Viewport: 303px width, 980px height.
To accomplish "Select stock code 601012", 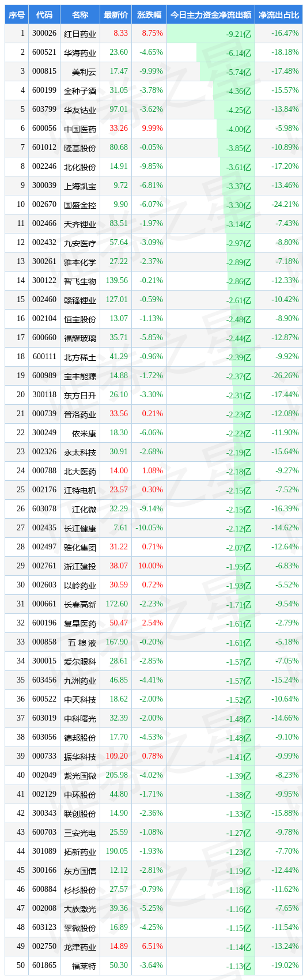I will point(44,148).
